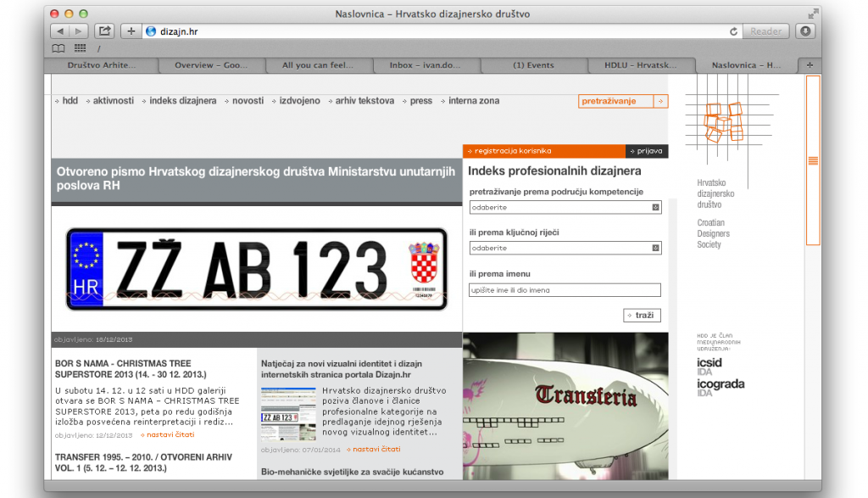This screenshot has height=498, width=868.
Task: Click the globe site icon in address bar
Action: (x=151, y=31)
